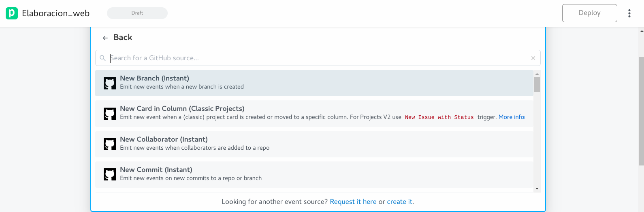Click GitHub icon beside New Commit
The image size is (644, 212).
point(110,174)
